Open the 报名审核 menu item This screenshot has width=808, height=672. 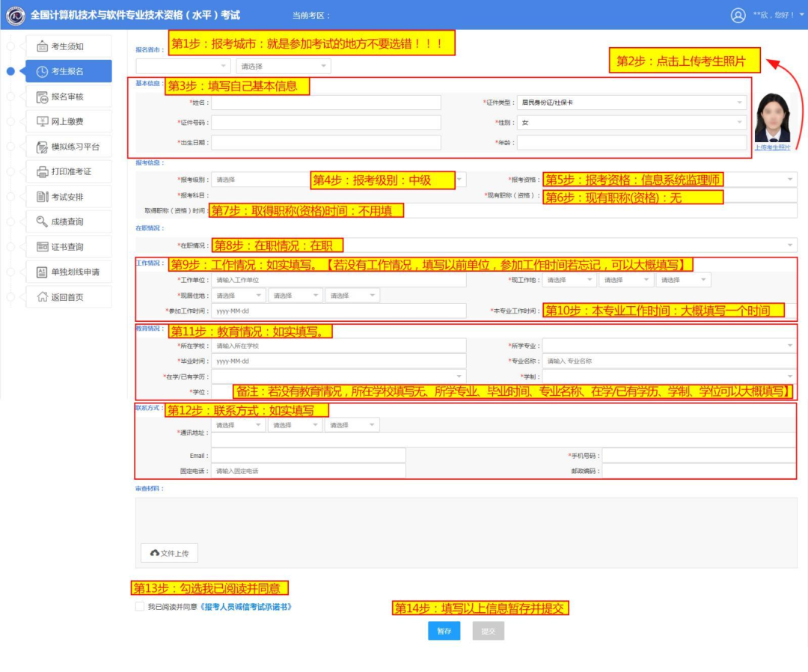tap(69, 97)
